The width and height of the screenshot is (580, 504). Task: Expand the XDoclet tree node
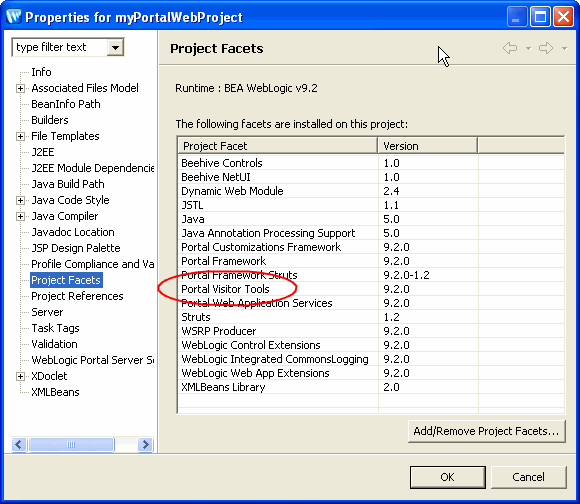pos(21,376)
